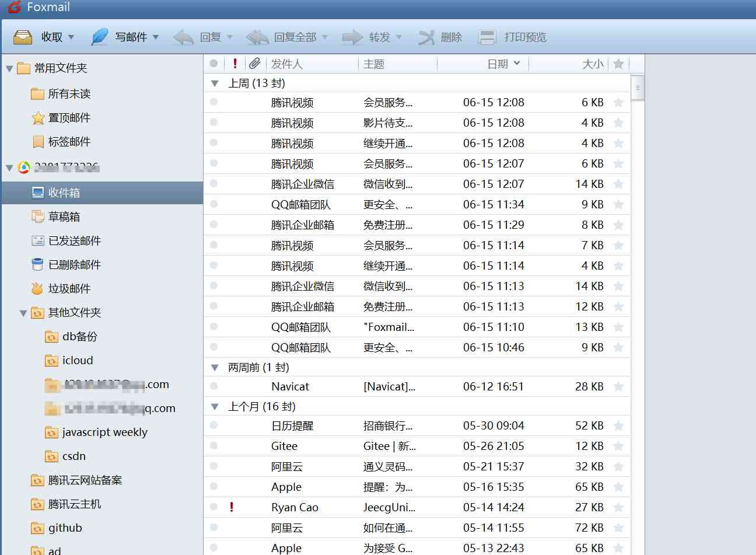
Task: Click the forward (转发) arrow icon
Action: pos(352,37)
